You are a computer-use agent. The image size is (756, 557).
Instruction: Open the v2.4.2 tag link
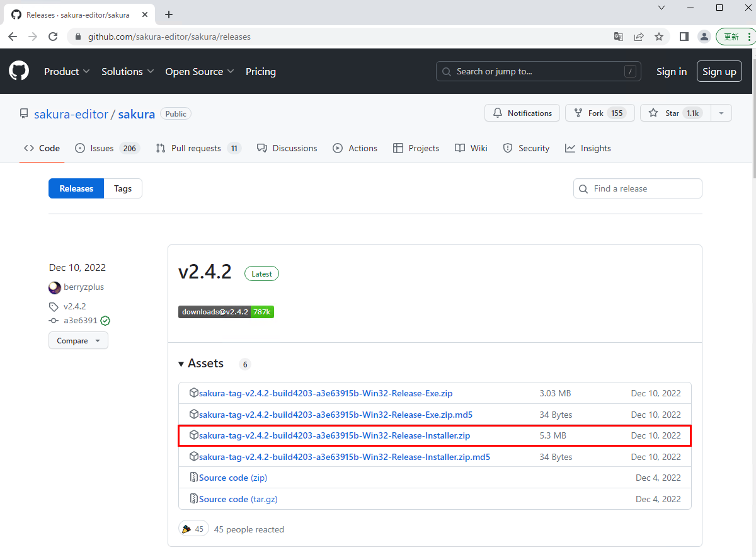(74, 306)
